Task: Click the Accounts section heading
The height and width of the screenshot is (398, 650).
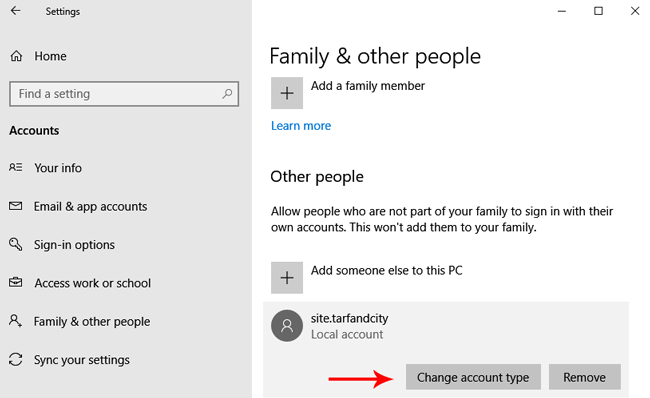Action: click(x=34, y=131)
